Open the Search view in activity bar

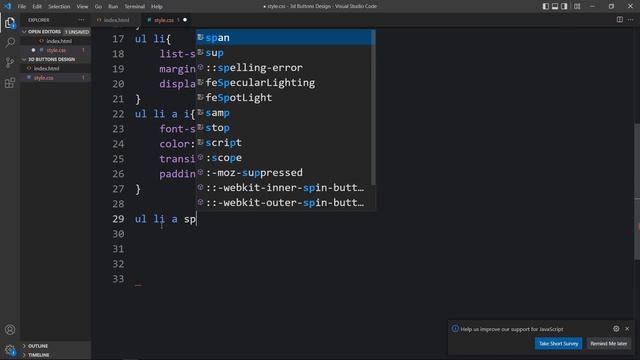click(10, 42)
